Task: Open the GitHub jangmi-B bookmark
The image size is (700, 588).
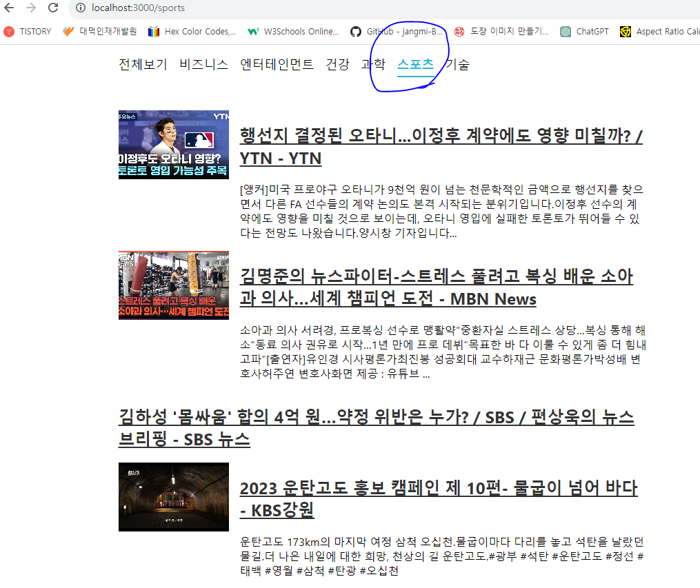Action: (397, 32)
